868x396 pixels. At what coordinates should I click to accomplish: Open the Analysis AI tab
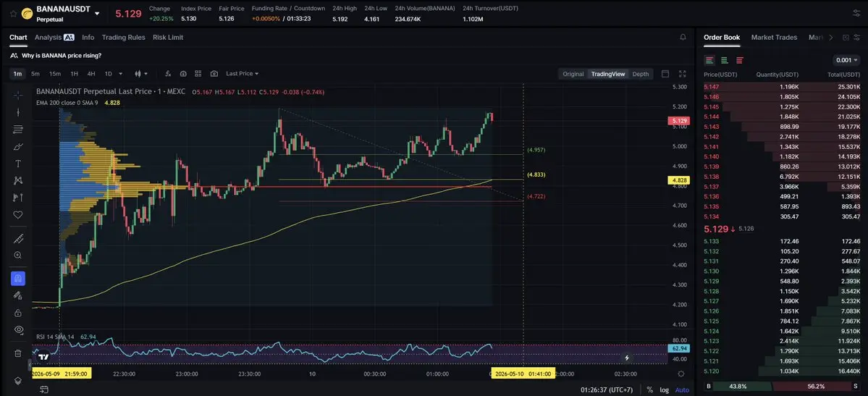[x=54, y=37]
